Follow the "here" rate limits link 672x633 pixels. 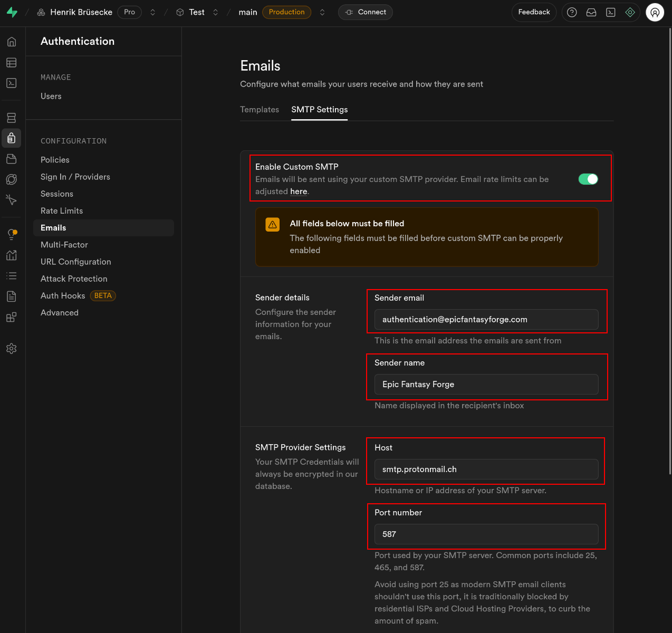(299, 191)
